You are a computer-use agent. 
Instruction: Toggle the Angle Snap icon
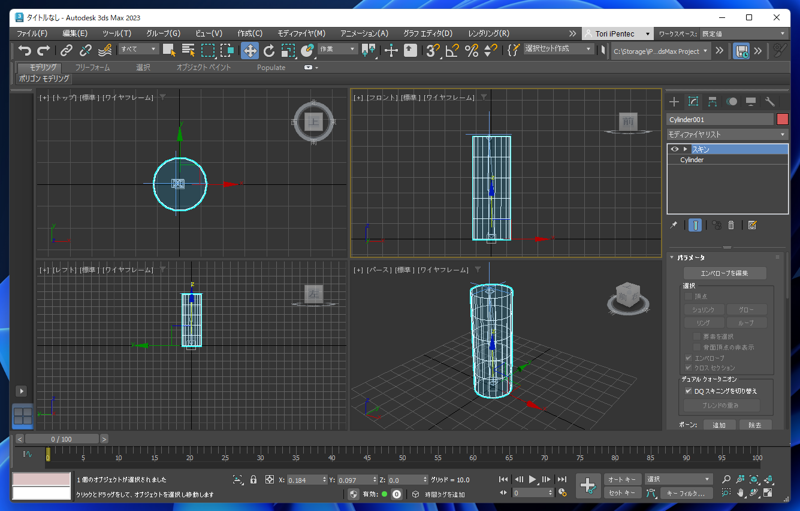pyautogui.click(x=452, y=50)
